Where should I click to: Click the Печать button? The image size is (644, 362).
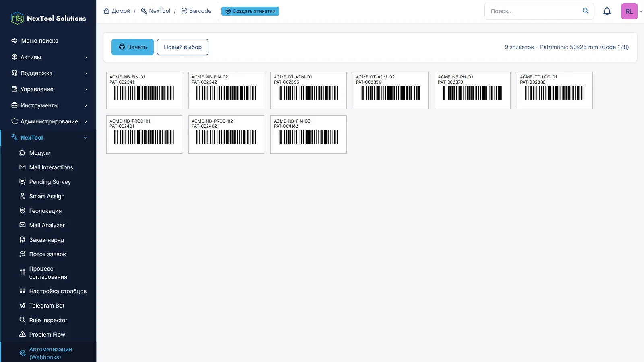[x=132, y=47]
